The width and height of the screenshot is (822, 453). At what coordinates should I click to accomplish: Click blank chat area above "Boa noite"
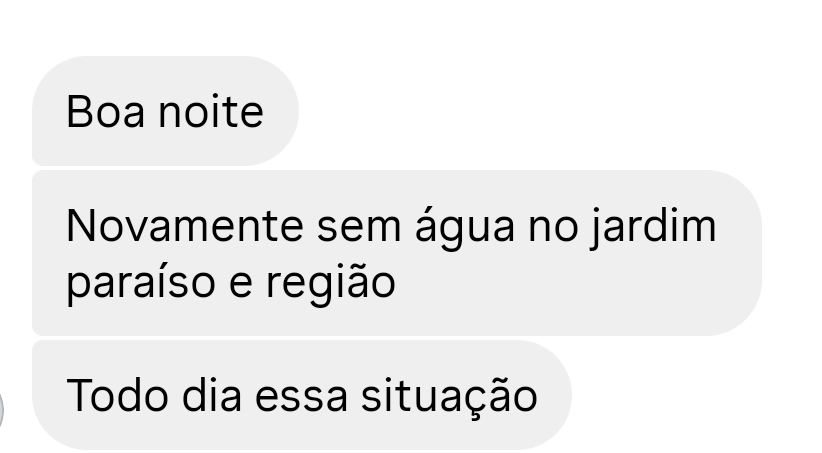(x=411, y=26)
